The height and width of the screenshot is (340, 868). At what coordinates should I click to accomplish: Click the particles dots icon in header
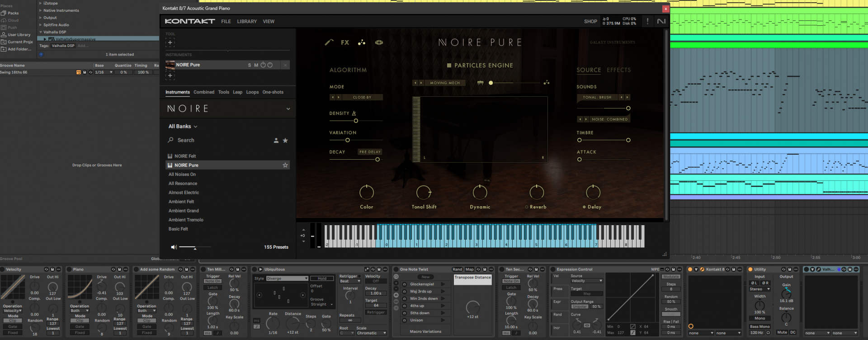(x=362, y=42)
